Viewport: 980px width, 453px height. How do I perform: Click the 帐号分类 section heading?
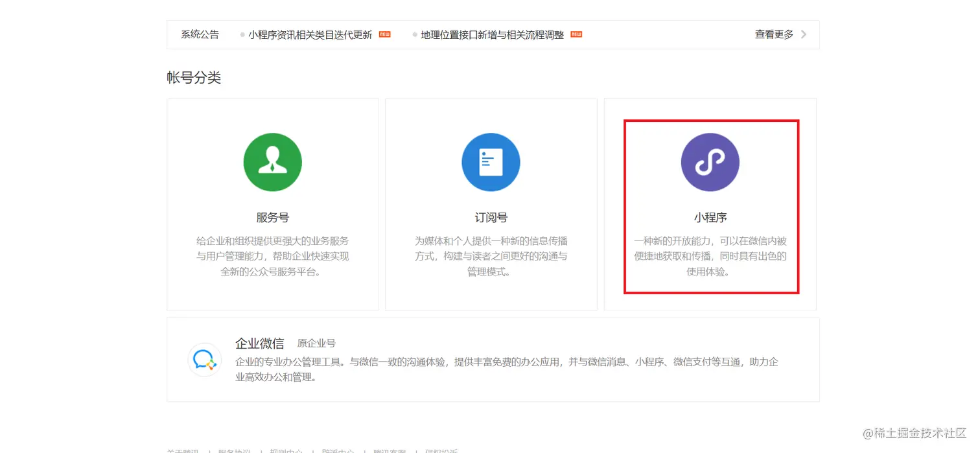[x=194, y=78]
